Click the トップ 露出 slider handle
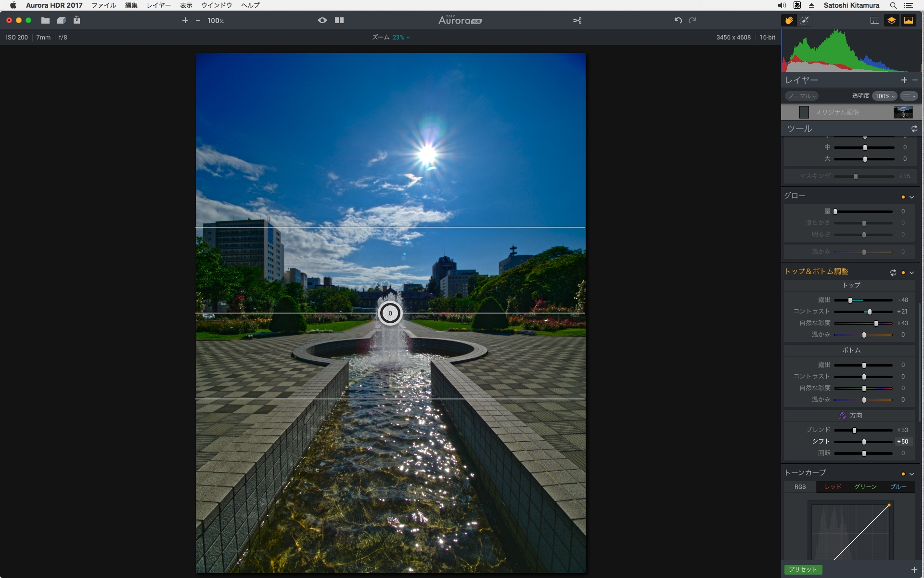 850,300
